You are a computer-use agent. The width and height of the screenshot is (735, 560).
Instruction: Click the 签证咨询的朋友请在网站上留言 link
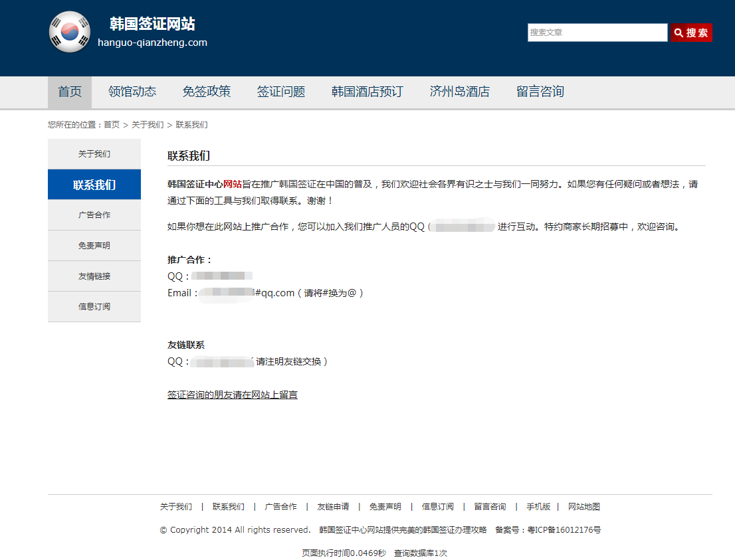click(x=233, y=395)
